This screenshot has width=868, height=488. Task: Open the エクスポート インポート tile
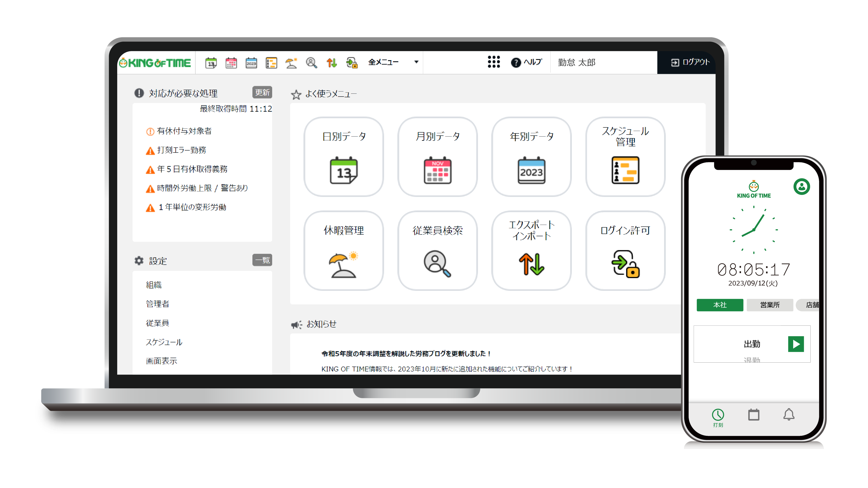531,251
